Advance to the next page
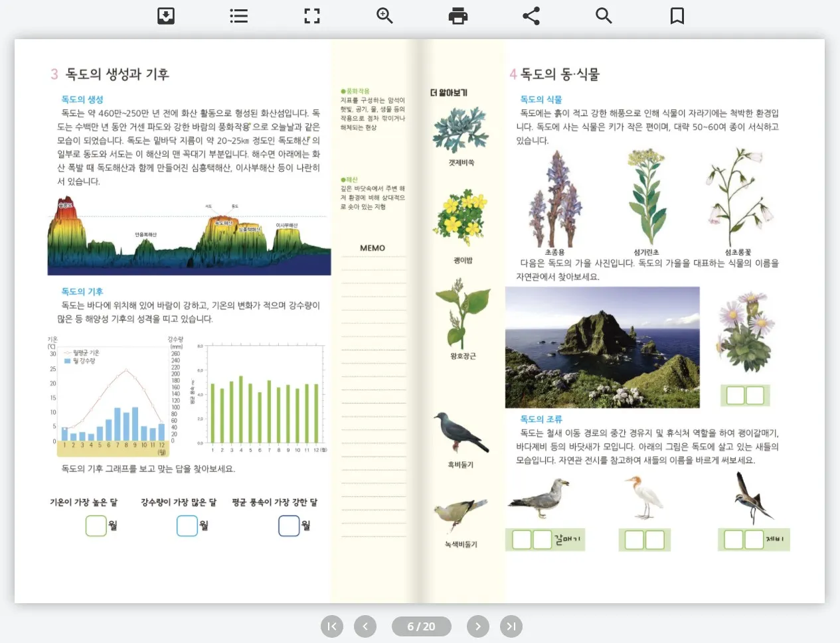 point(478,626)
